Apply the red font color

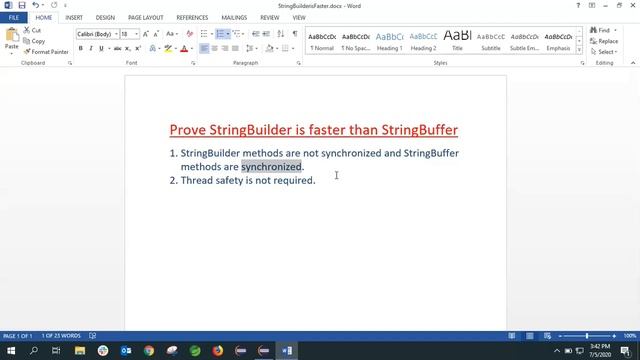184,49
